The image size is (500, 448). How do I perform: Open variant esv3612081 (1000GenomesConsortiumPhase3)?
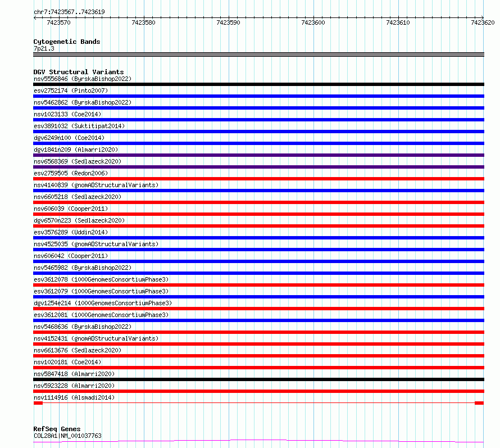click(101, 315)
